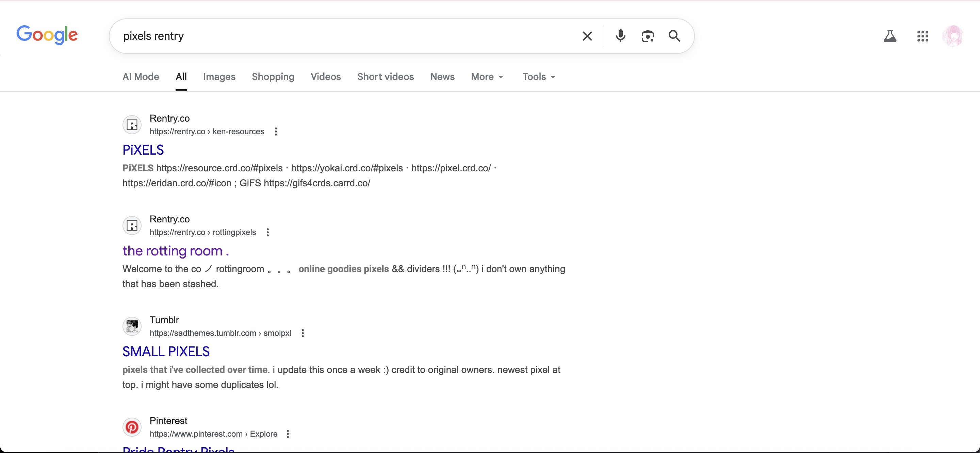Go to Google homepage via the logo
Screen dimensions: 980x453
[47, 35]
